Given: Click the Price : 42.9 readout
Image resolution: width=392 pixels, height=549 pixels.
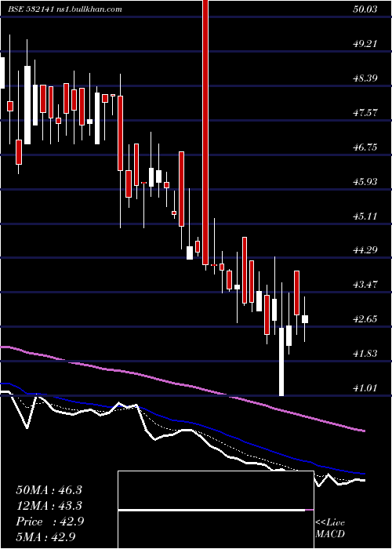Looking at the screenshot, I should click(x=50, y=522).
